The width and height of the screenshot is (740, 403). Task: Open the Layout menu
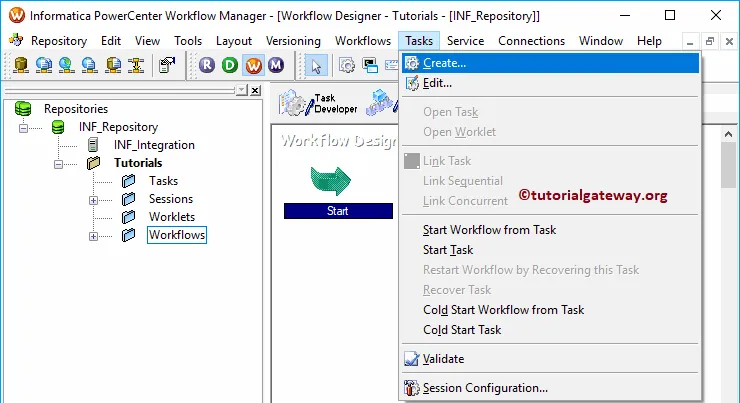[x=234, y=41]
